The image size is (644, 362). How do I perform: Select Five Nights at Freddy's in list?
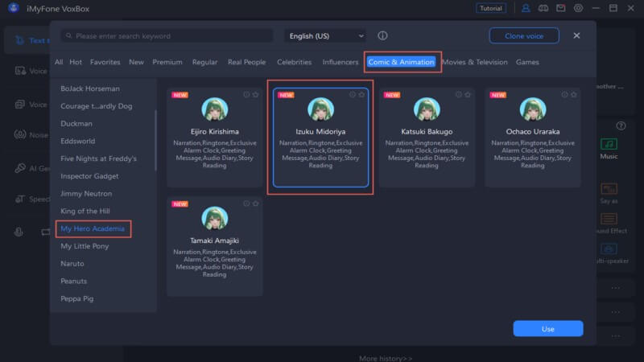point(98,158)
